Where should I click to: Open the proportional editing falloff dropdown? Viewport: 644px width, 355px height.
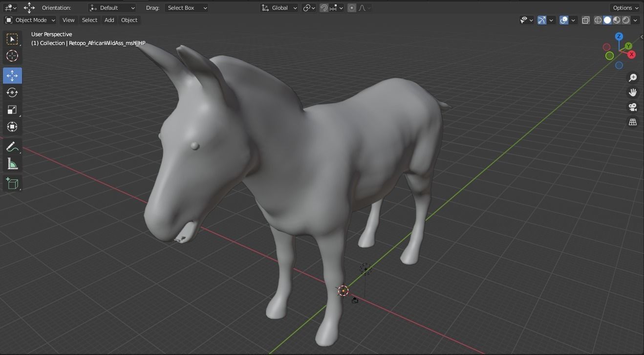(x=364, y=8)
